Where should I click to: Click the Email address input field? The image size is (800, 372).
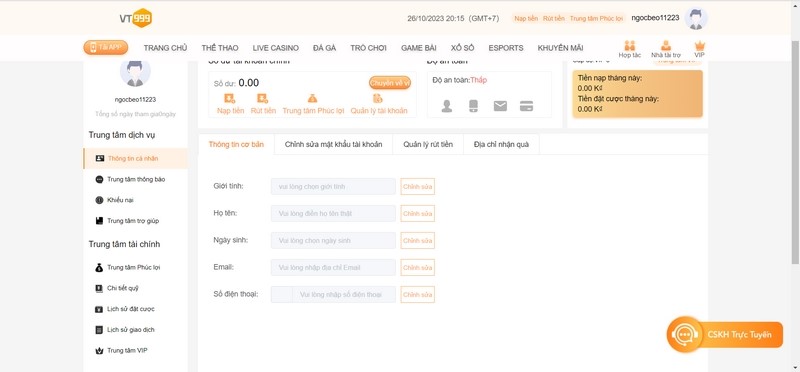click(333, 267)
